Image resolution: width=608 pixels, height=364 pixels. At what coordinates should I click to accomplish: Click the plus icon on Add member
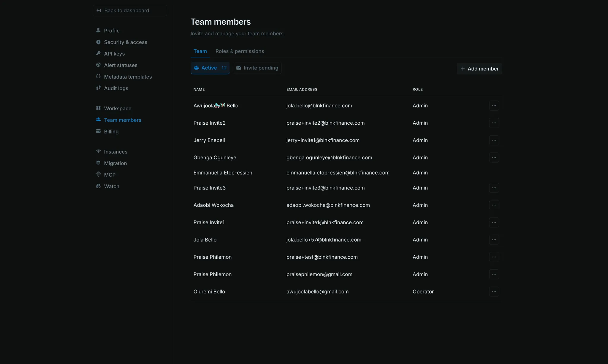click(x=463, y=69)
